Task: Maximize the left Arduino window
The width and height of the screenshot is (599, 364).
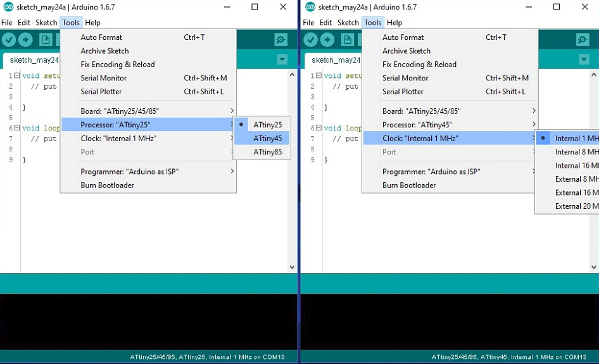Action: [255, 7]
